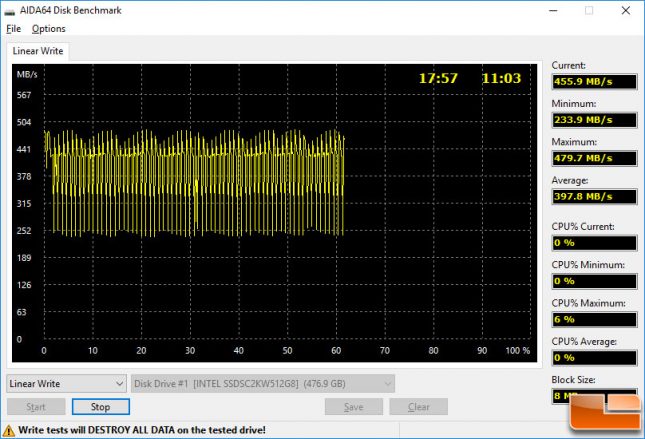
Task: Close the AIDA64 Disk Benchmark window
Action: coord(626,11)
